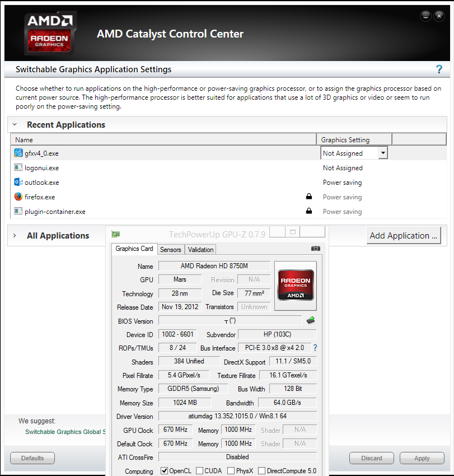Click the Pixel Fillrate value 5.4 GPixel/s

[x=184, y=375]
